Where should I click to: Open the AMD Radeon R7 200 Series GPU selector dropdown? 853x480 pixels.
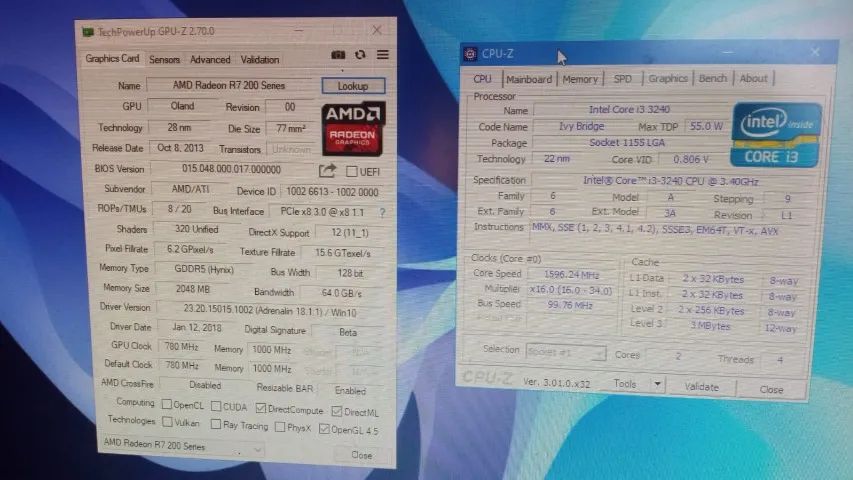pyautogui.click(x=183, y=446)
